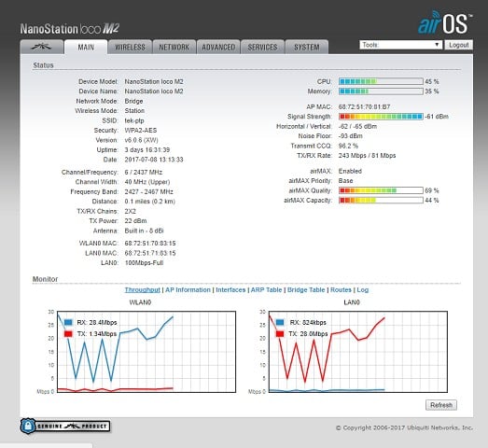Click the airOS logo
488x448 pixels.
pyautogui.click(x=445, y=22)
